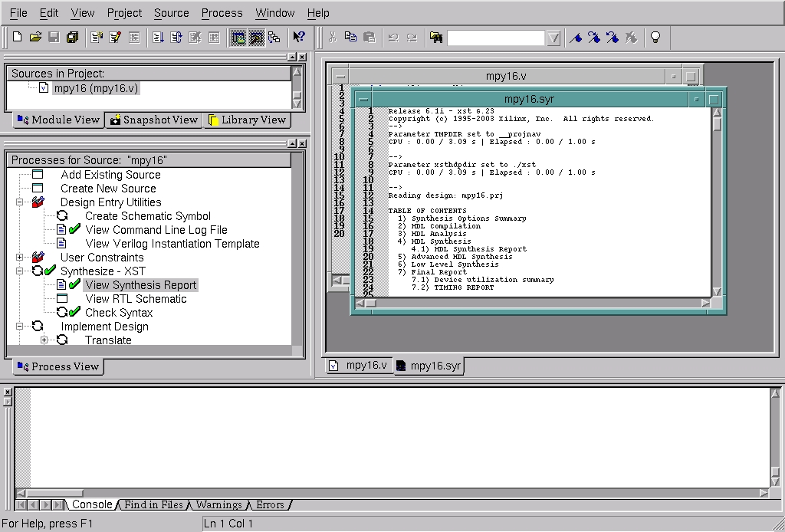Switch to the Snapshot View tab
The image size is (785, 532).
coord(153,120)
